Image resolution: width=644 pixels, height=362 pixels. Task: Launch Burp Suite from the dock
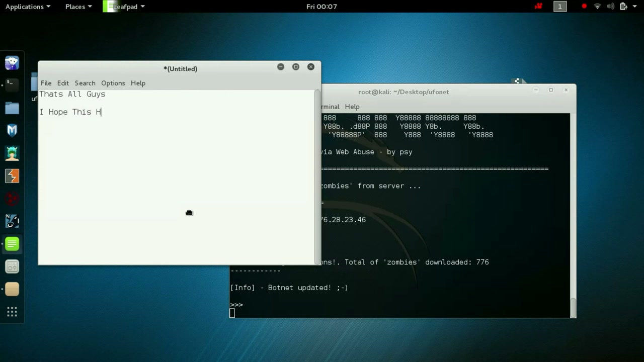pyautogui.click(x=12, y=176)
